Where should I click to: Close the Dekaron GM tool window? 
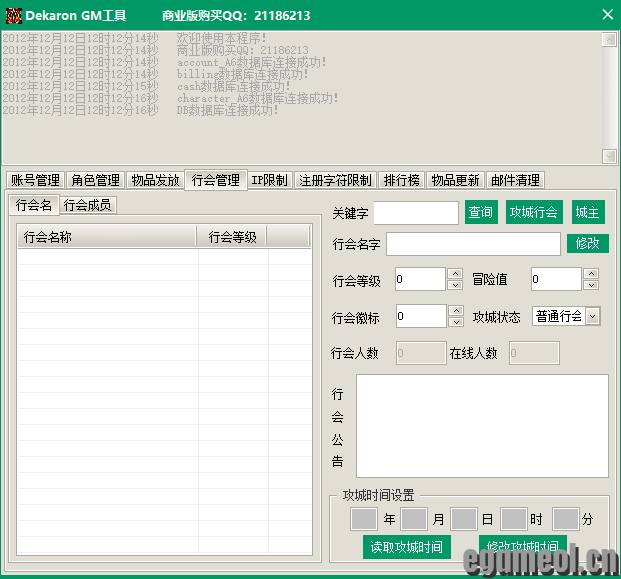(x=606, y=15)
